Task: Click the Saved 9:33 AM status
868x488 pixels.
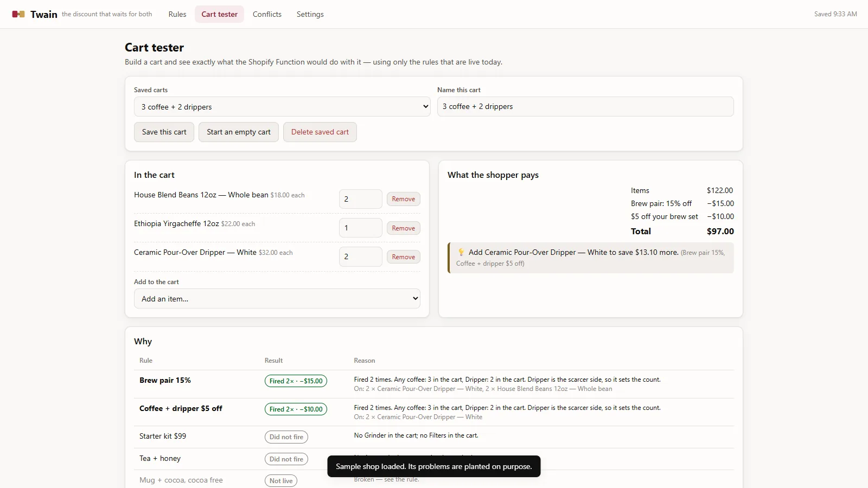Action: [835, 14]
